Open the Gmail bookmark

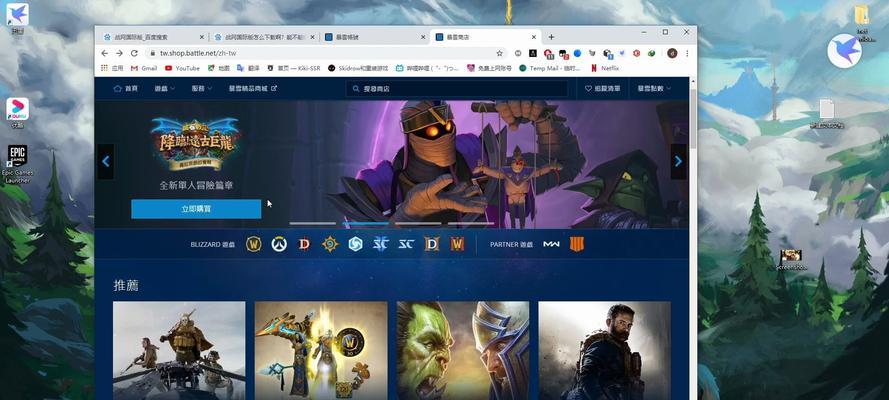pyautogui.click(x=143, y=68)
